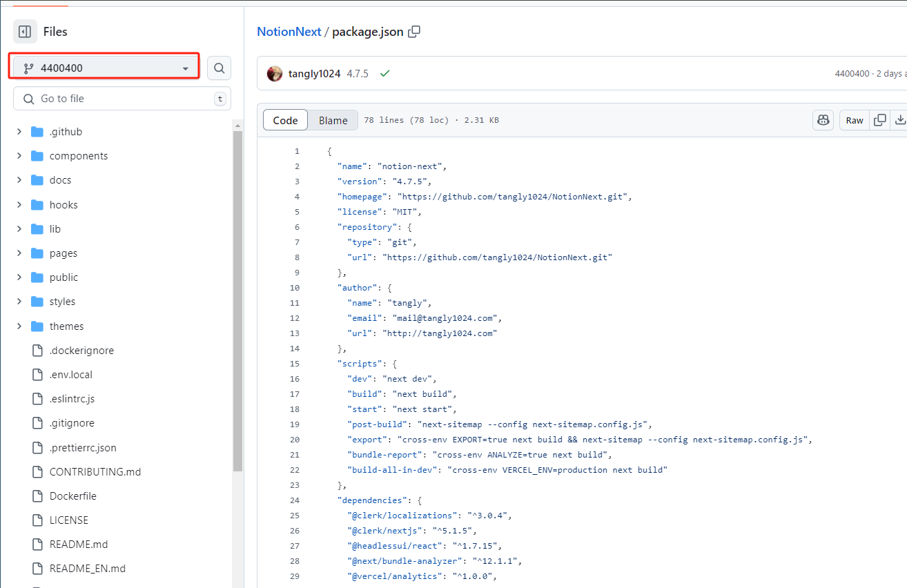Click the "@clerk/nextjs": "^5.1.5" code line
The image size is (907, 588).
412,531
